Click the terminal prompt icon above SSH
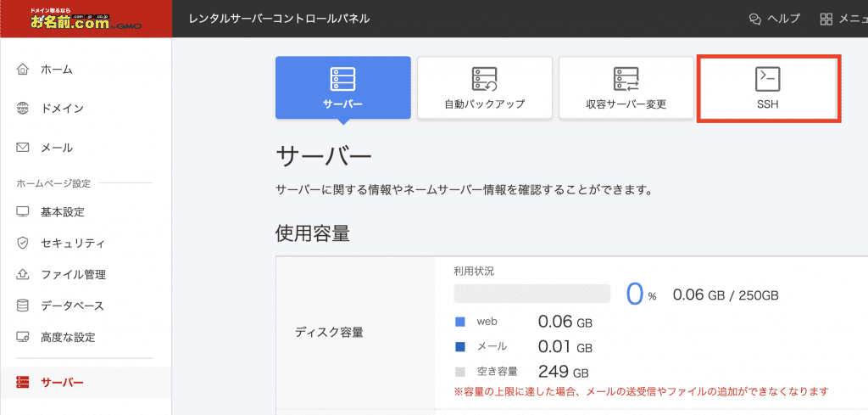This screenshot has width=868, height=415. point(768,79)
